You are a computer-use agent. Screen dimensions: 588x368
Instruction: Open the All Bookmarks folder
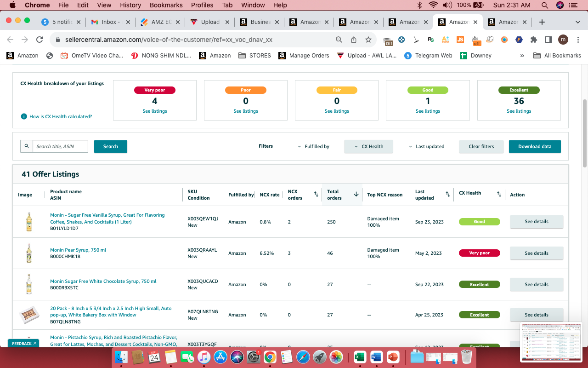pyautogui.click(x=557, y=56)
